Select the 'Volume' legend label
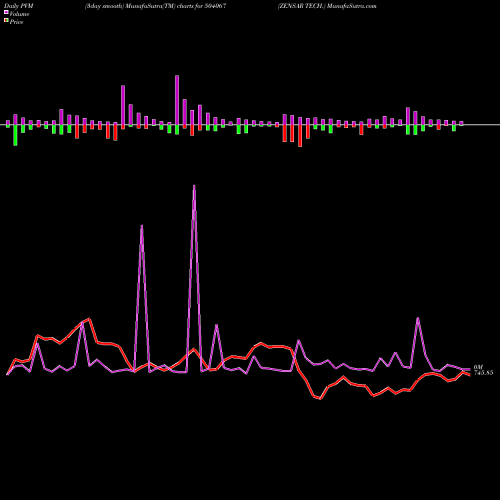The image size is (500, 500). [x=19, y=14]
